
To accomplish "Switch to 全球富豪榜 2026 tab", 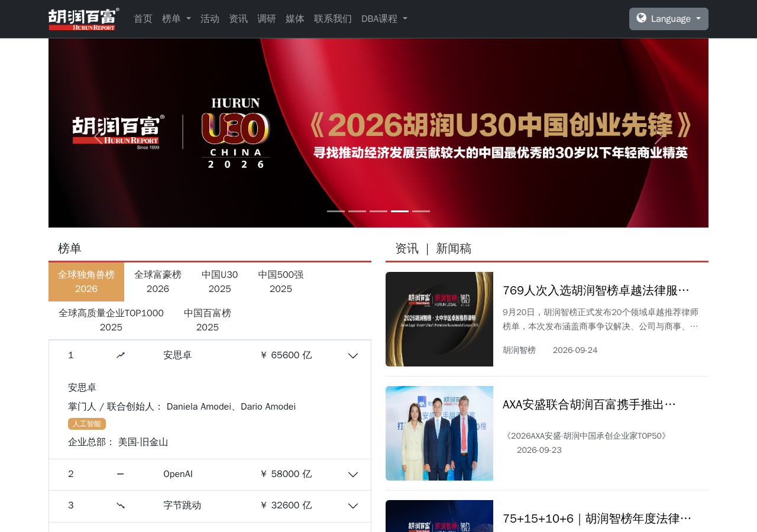I will coord(158,282).
